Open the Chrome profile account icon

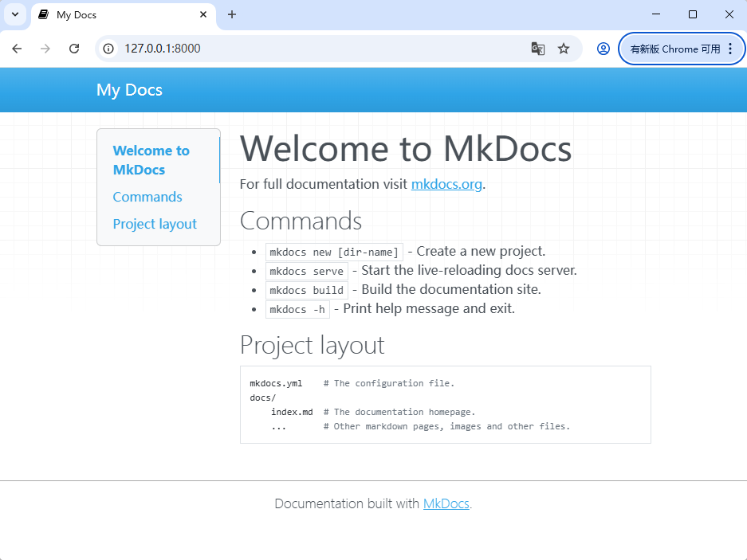[603, 49]
